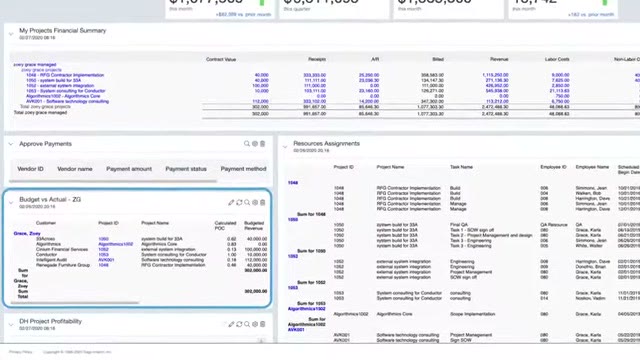Click Employee Name column header in Resources Assignments
Image resolution: width=640 pixels, height=360 pixels.
click(592, 167)
